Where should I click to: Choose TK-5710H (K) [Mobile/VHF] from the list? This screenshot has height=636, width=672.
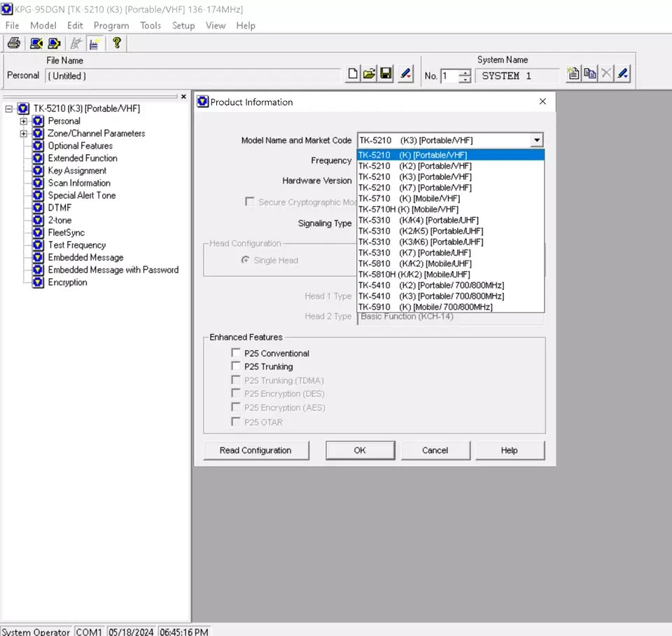pyautogui.click(x=408, y=209)
